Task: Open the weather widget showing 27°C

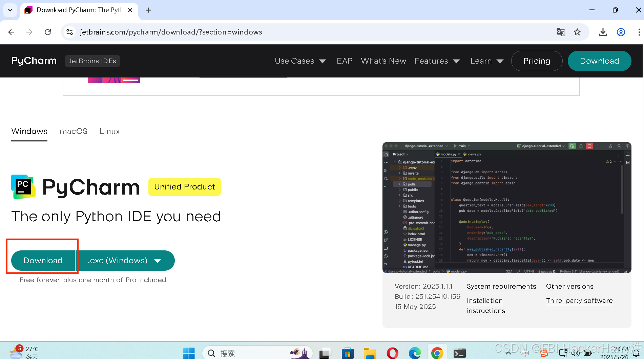Action: (24, 352)
